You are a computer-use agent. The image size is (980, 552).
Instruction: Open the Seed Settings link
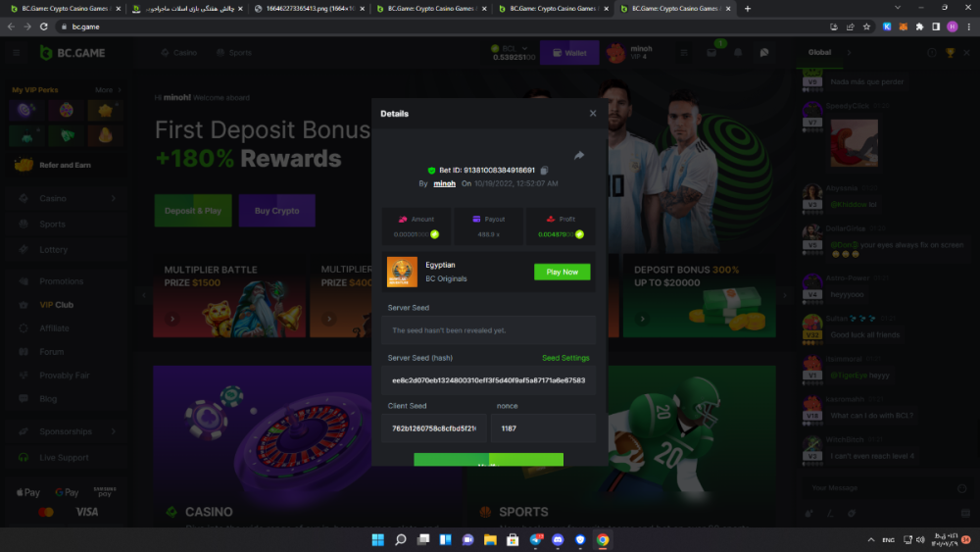coord(565,358)
